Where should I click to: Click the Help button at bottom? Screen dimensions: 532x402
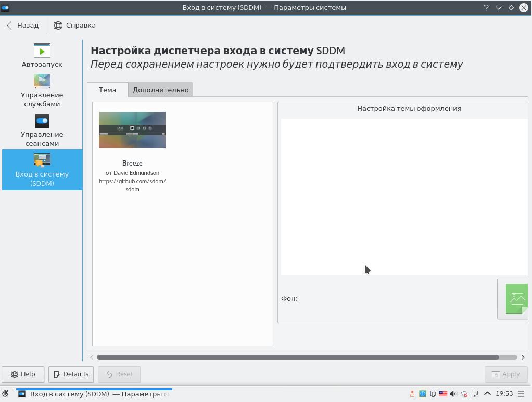point(23,374)
